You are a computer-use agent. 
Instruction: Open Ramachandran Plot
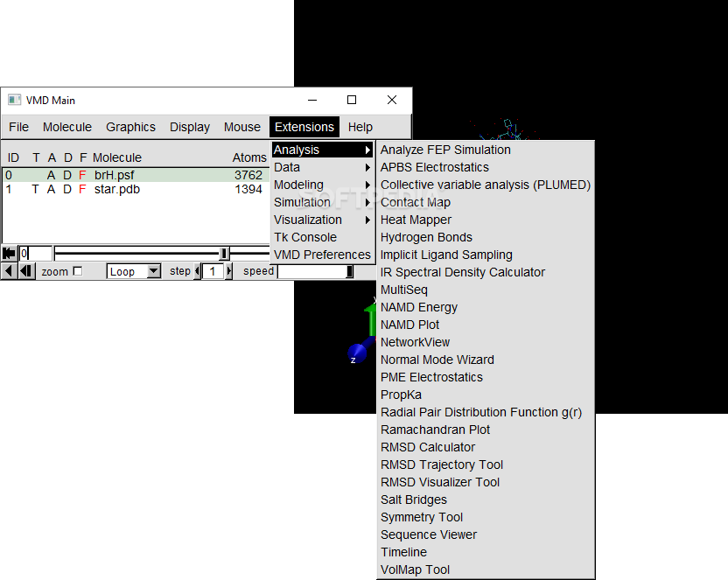coord(485,430)
